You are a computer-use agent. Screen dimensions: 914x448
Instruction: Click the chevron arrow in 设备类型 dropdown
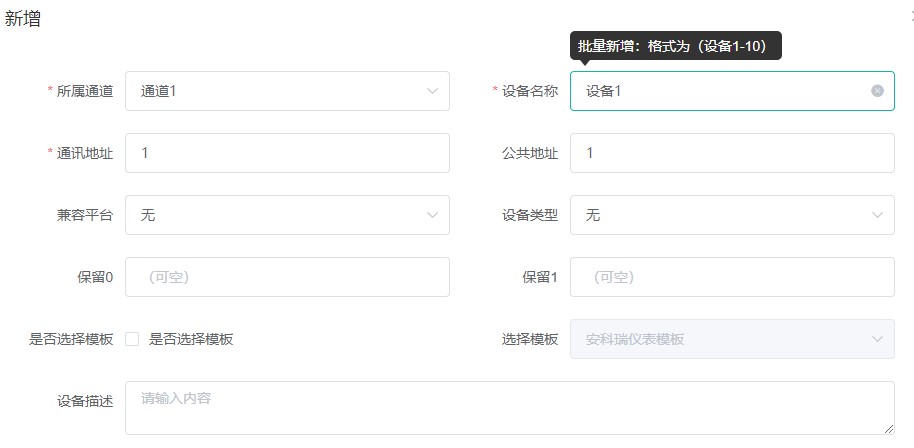pos(877,215)
